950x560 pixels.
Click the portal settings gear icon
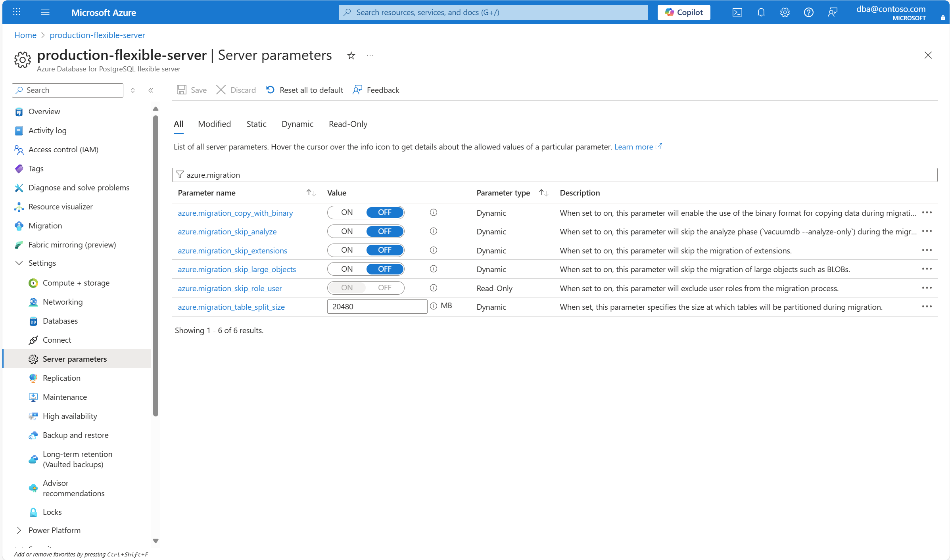coord(785,12)
